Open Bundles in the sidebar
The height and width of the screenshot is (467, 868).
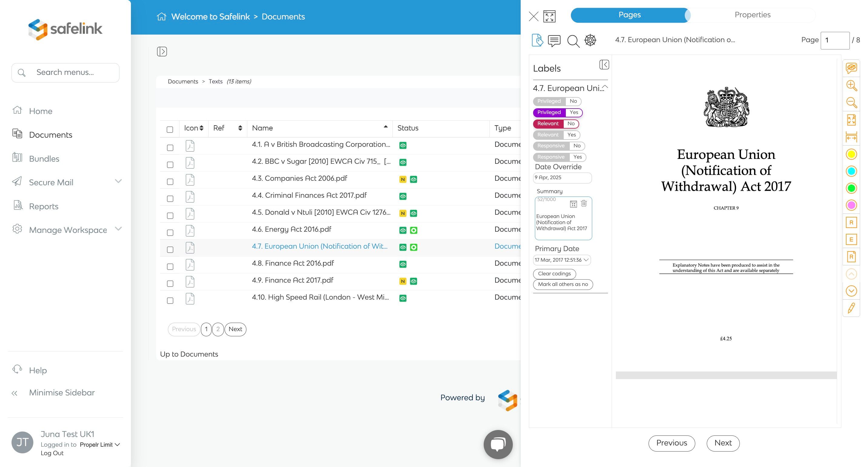44,159
